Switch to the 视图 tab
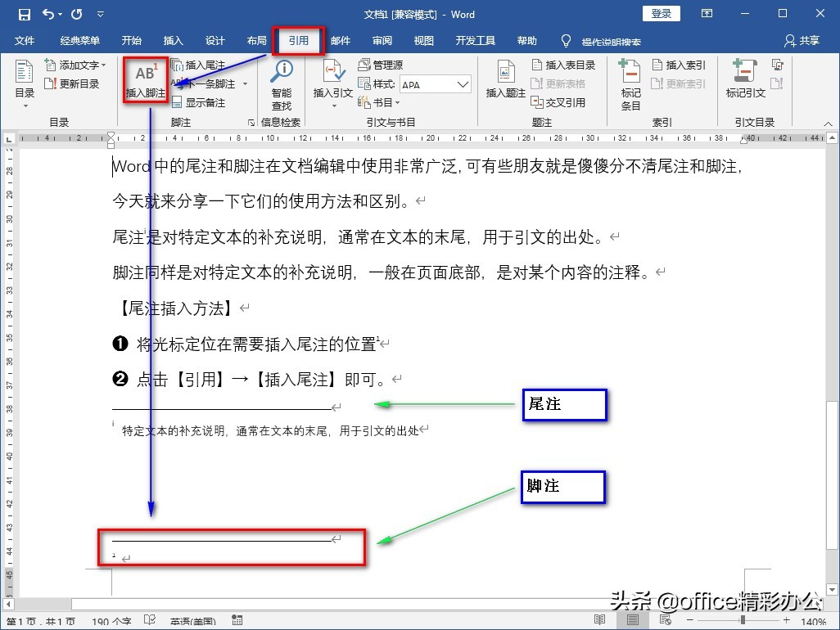Screen dimensions: 840x630 424,41
